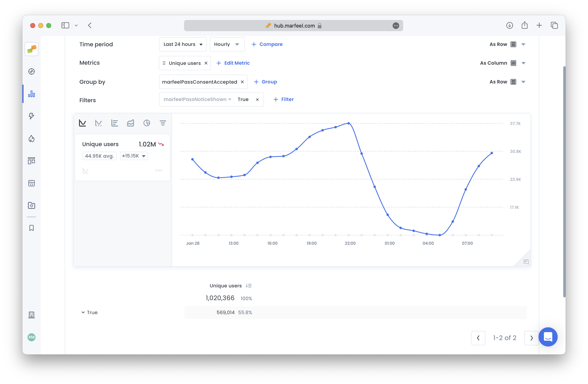The width and height of the screenshot is (588, 384).
Task: Open the table view with the funnel icon
Action: pos(163,123)
